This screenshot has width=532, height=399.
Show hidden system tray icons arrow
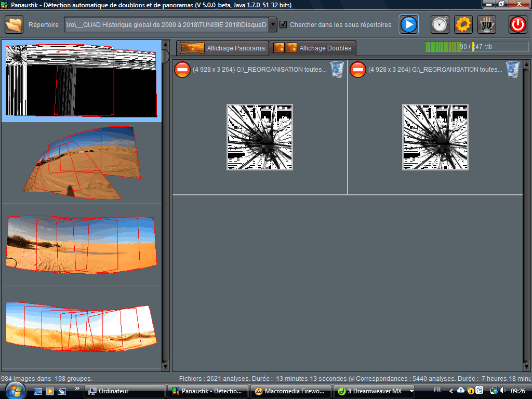451,391
